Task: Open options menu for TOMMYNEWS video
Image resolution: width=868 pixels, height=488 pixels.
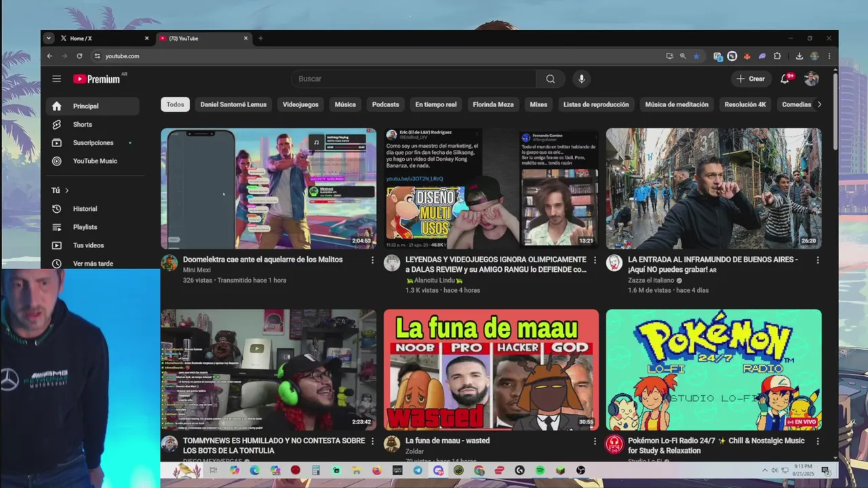Action: pos(372,441)
